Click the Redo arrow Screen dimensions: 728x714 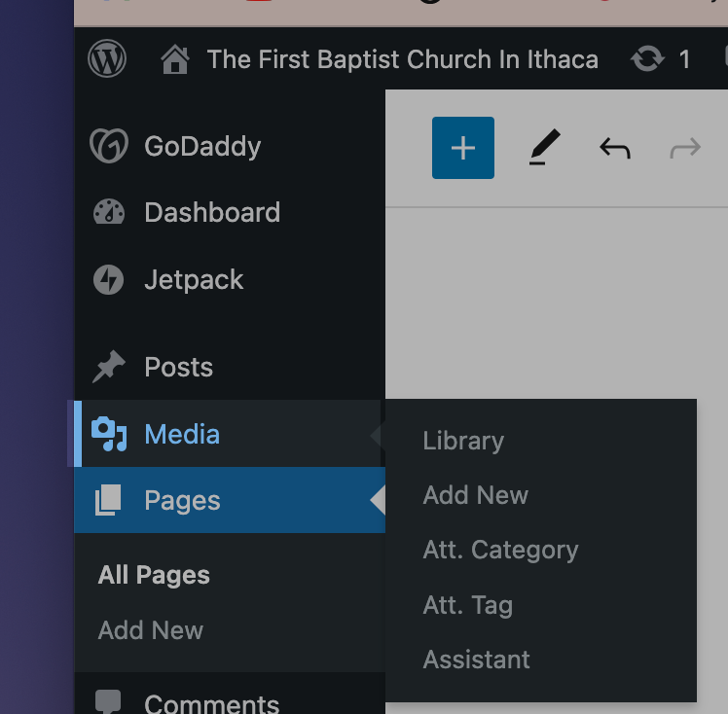[x=685, y=149]
